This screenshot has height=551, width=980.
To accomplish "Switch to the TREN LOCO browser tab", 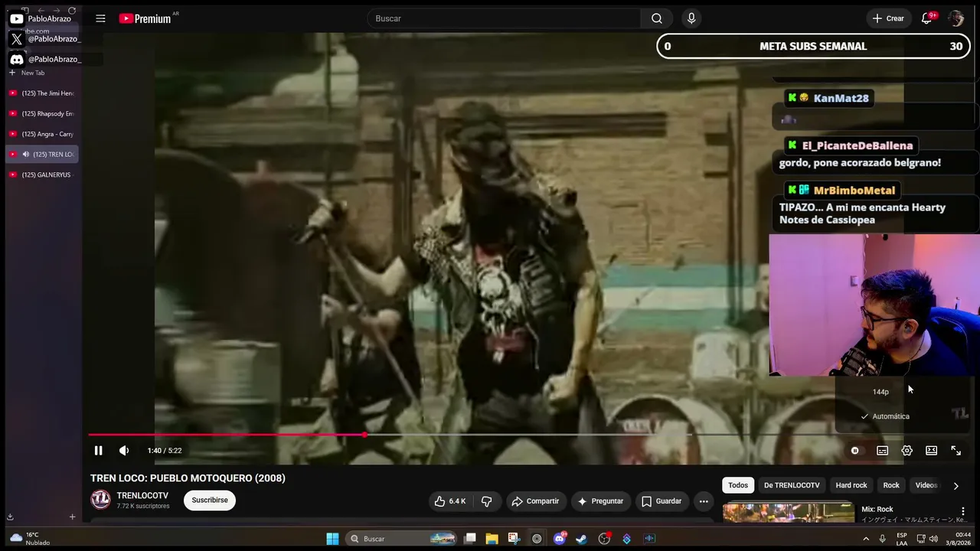I will [42, 155].
